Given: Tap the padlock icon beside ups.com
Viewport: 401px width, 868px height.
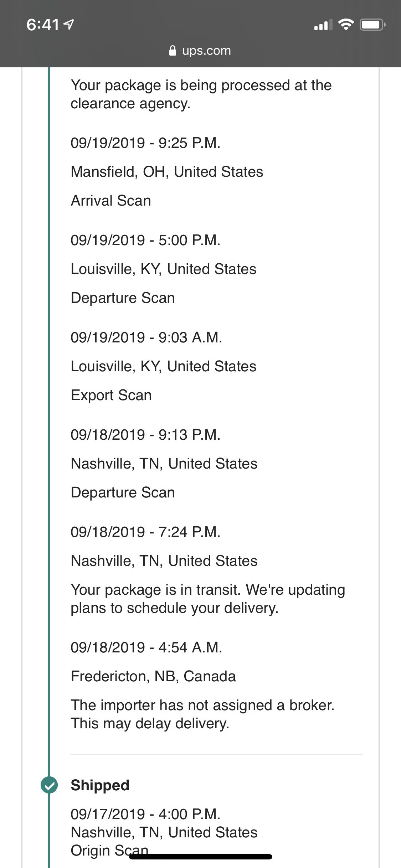Looking at the screenshot, I should [x=173, y=51].
